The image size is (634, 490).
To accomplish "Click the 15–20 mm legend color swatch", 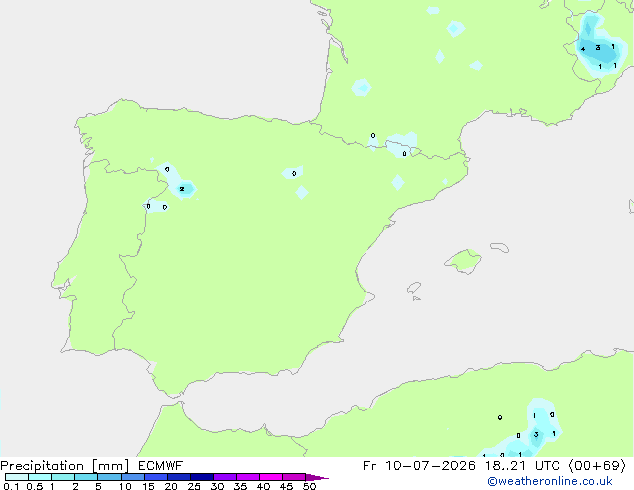I will pyautogui.click(x=156, y=477).
